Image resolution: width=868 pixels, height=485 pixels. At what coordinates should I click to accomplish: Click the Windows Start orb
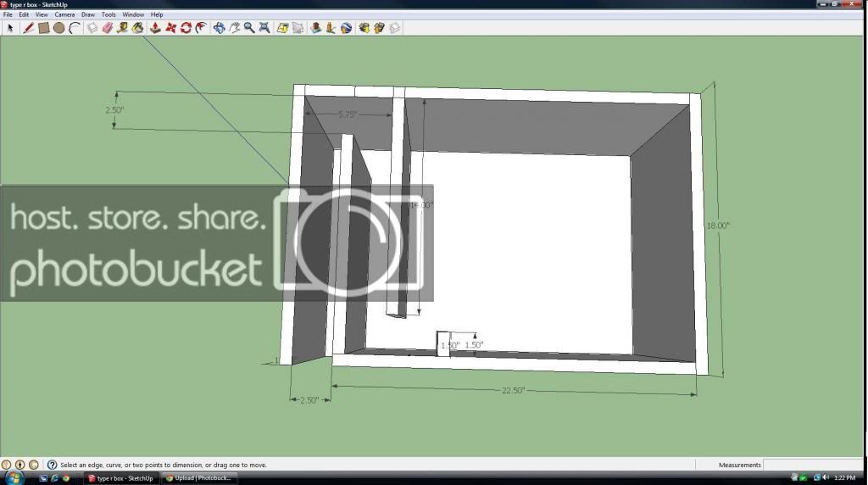coord(14,478)
